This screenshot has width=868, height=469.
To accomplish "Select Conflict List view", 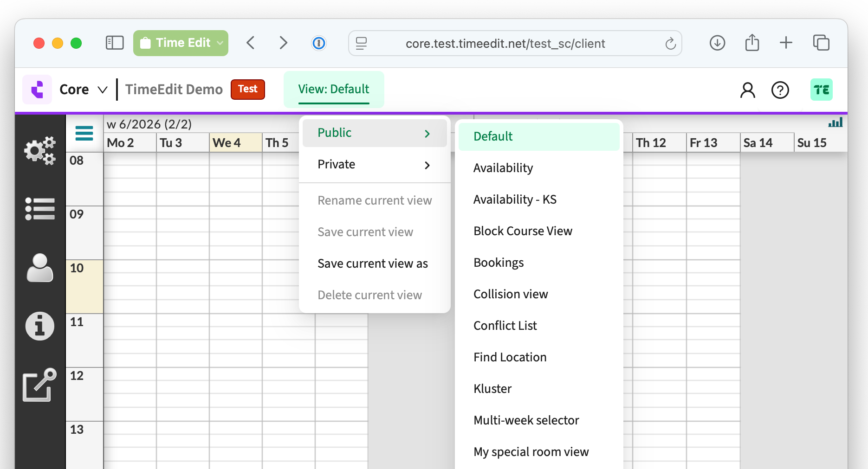I will click(x=505, y=326).
